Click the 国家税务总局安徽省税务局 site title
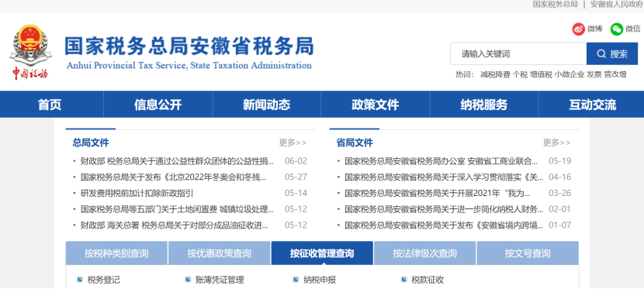 [189, 46]
